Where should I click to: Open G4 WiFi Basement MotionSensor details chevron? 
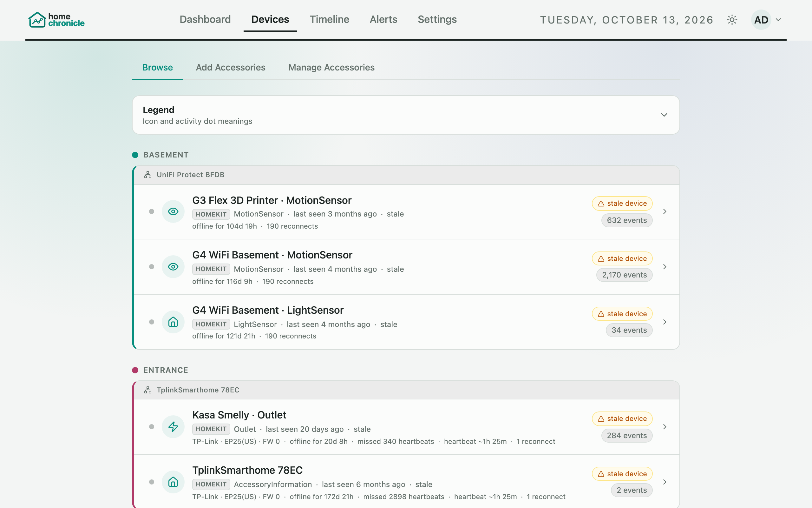665,267
